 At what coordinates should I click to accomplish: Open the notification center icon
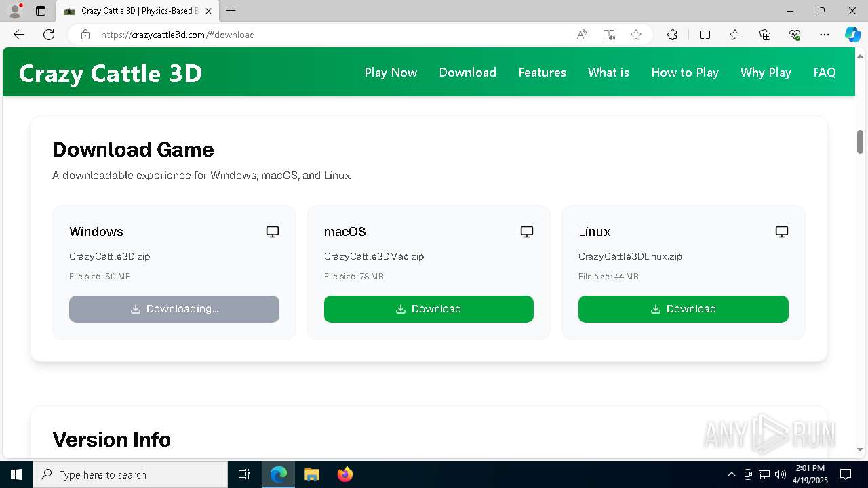coord(846,474)
